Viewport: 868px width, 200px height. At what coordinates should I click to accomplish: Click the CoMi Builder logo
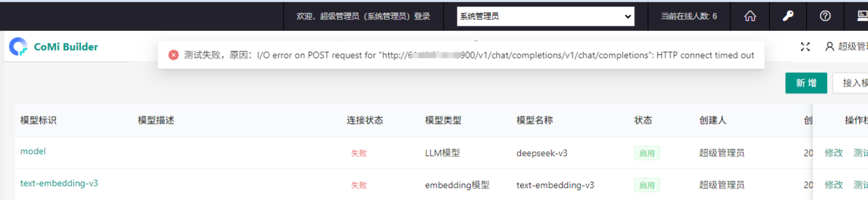[53, 47]
